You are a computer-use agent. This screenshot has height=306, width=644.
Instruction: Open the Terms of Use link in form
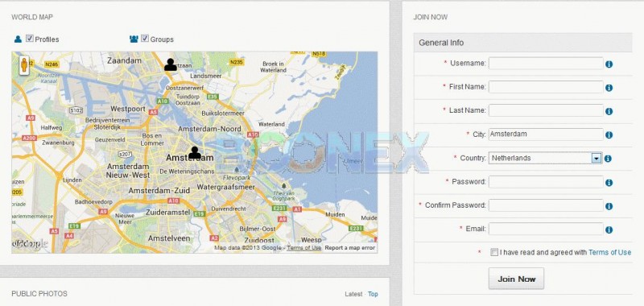609,253
